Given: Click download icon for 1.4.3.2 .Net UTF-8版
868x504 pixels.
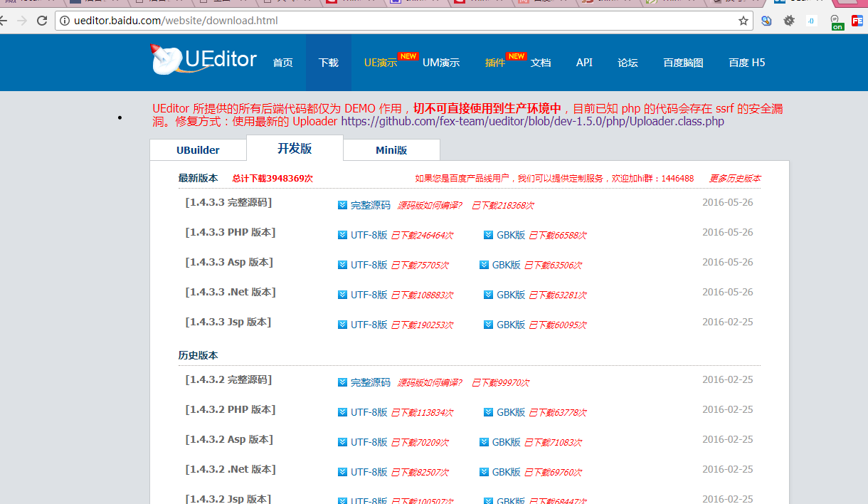Looking at the screenshot, I should point(343,472).
